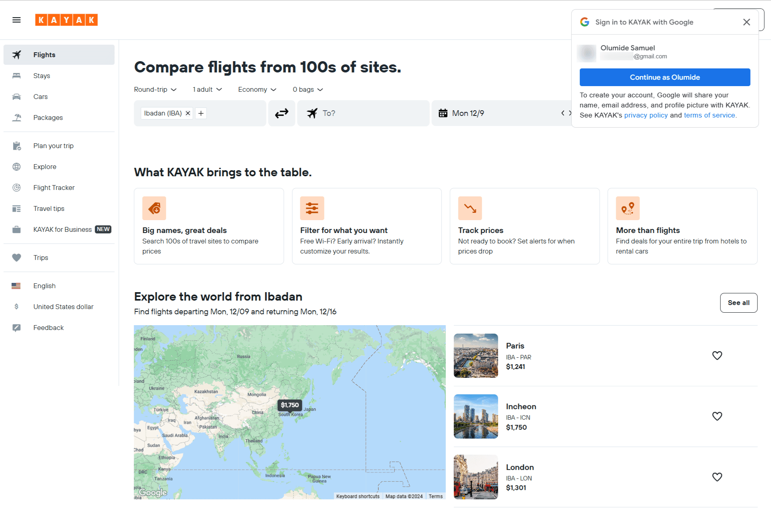The image size is (771, 532).
Task: Click the To? destination field
Action: [x=363, y=113]
